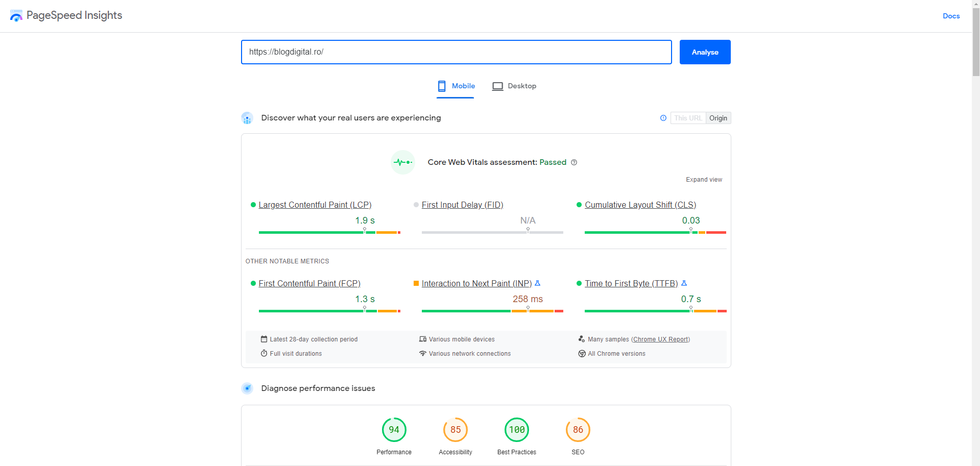Click the Analyse button
This screenshot has height=466, width=980.
click(x=705, y=52)
